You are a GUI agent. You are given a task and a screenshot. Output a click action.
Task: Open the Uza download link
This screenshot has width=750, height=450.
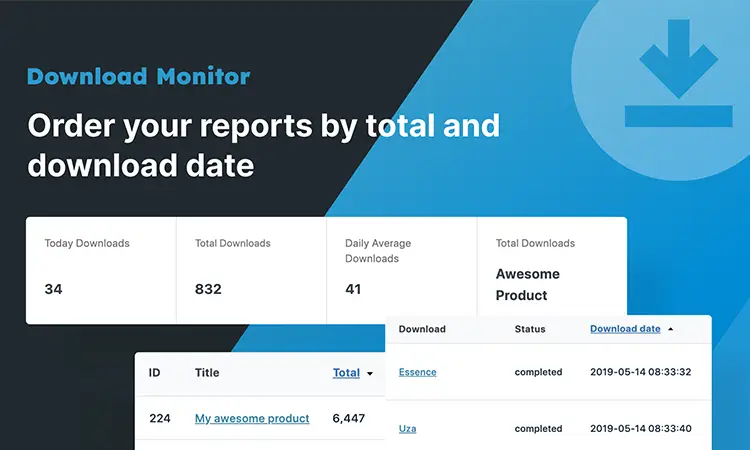click(407, 428)
